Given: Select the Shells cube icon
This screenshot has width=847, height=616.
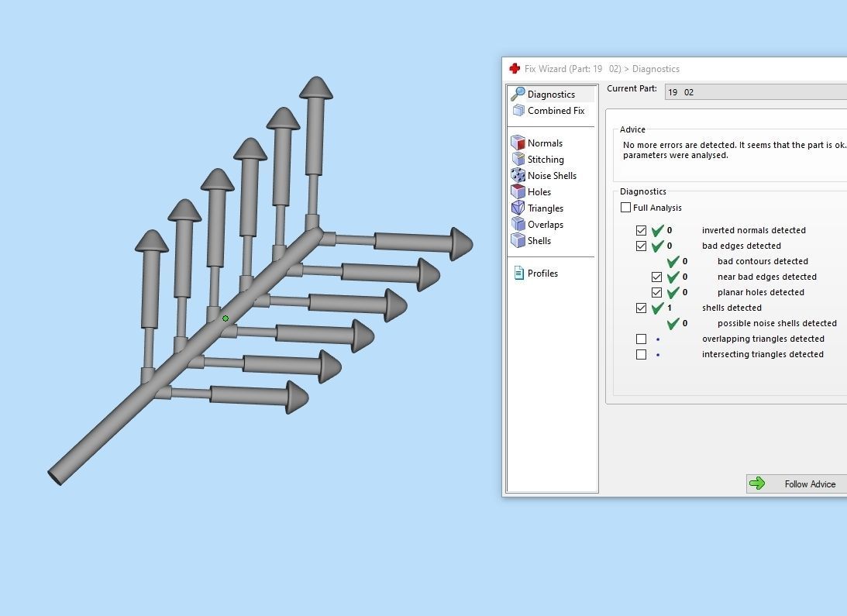Looking at the screenshot, I should [518, 240].
